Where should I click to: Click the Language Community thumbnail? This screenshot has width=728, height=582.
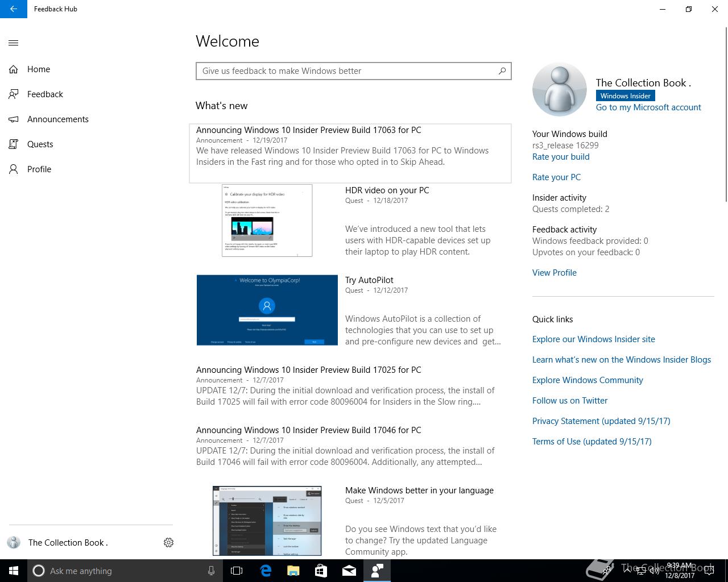coord(267,521)
